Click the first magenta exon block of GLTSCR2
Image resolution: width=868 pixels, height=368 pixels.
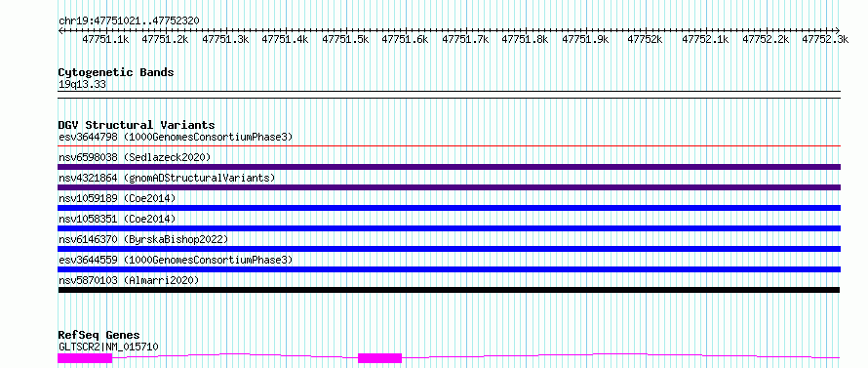[85, 358]
